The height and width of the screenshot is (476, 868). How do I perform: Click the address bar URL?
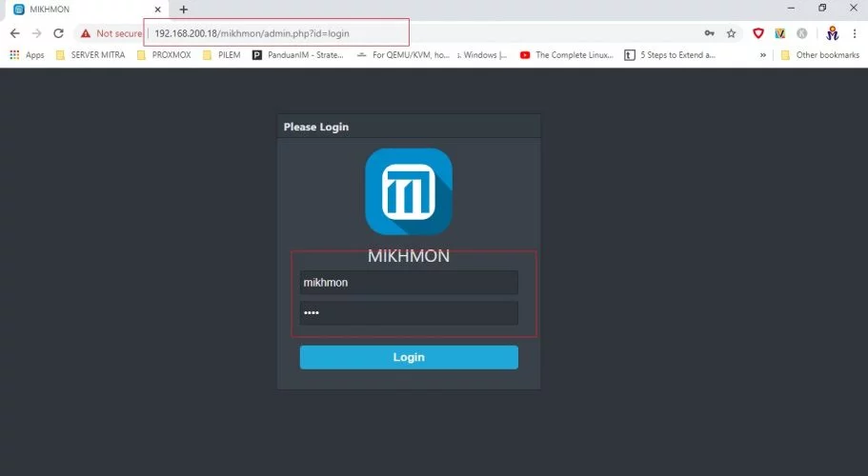[x=252, y=33]
